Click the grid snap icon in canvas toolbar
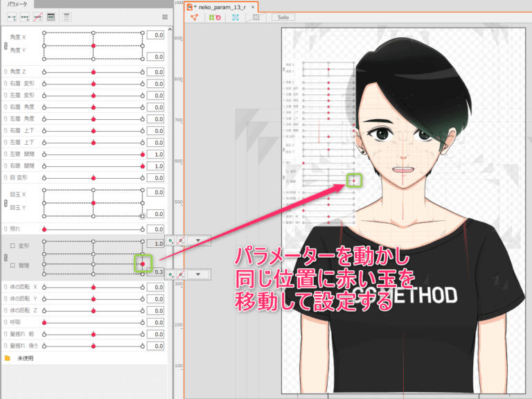Image resolution: width=532 pixels, height=399 pixels. click(256, 17)
